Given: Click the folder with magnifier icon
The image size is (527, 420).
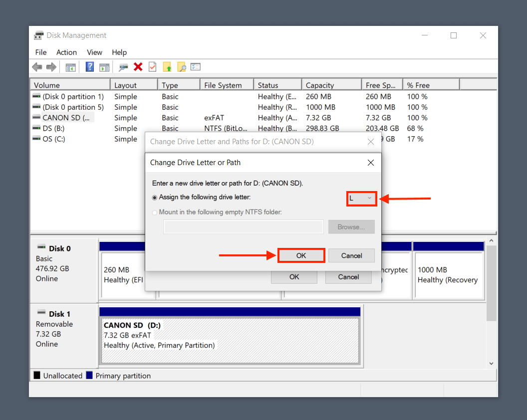Looking at the screenshot, I should (x=182, y=67).
